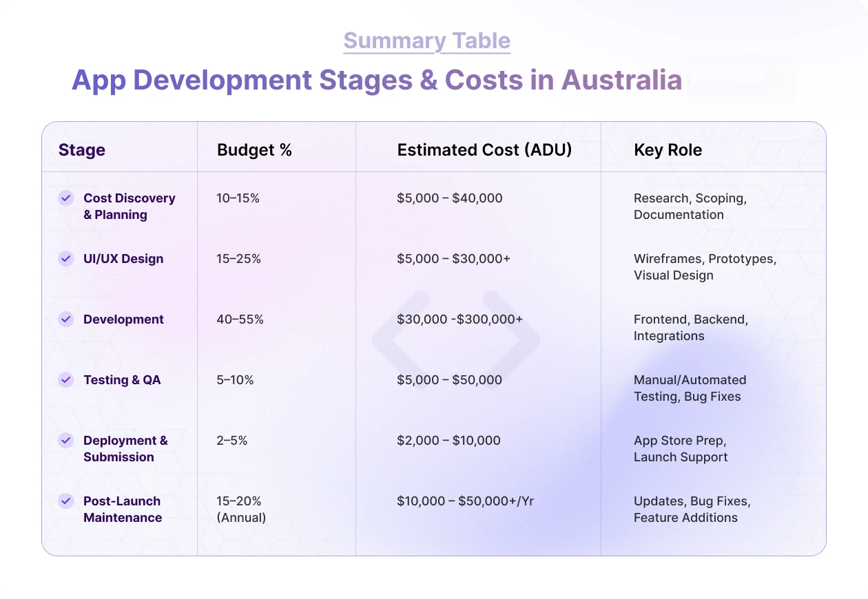Click Manual/Automated Testing, Bug Fixes key role
Screen dimensions: 868x599
690,388
